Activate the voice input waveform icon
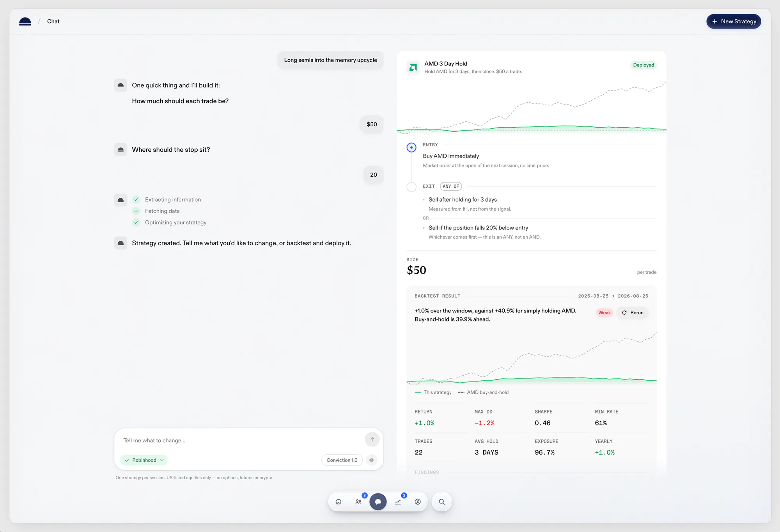This screenshot has width=780, height=532. (372, 460)
